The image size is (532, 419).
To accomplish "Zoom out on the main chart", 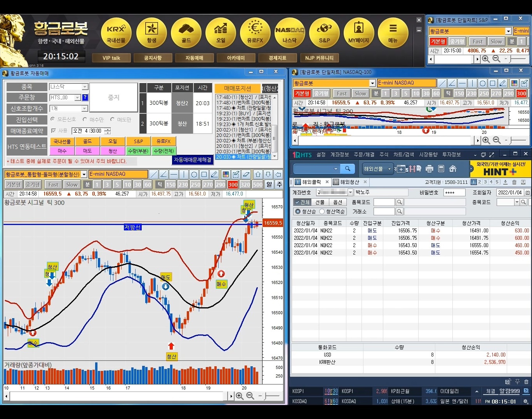I will click(250, 396).
